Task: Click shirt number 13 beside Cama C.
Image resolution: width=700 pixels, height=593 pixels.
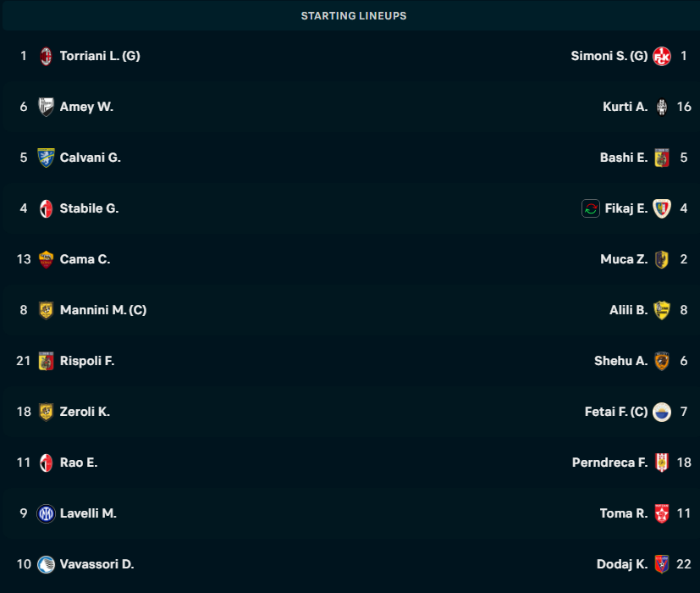Action: tap(24, 259)
